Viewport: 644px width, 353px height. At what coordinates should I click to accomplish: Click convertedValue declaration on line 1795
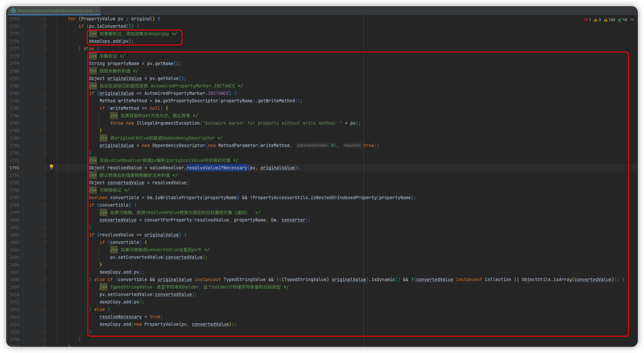click(126, 183)
